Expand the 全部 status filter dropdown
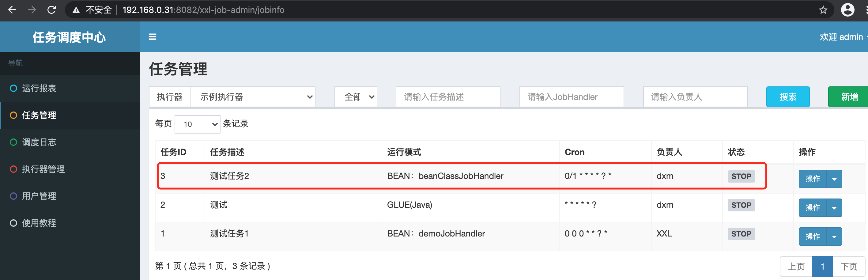 356,97
